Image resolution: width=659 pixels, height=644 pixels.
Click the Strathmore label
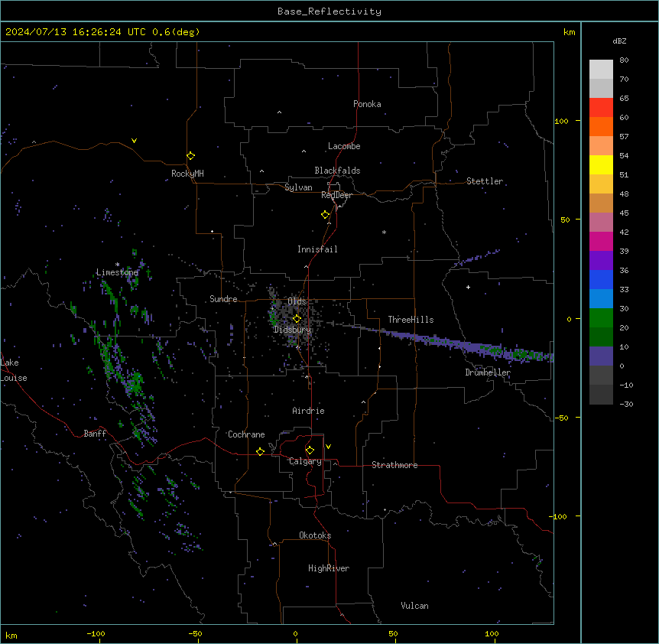pyautogui.click(x=394, y=465)
